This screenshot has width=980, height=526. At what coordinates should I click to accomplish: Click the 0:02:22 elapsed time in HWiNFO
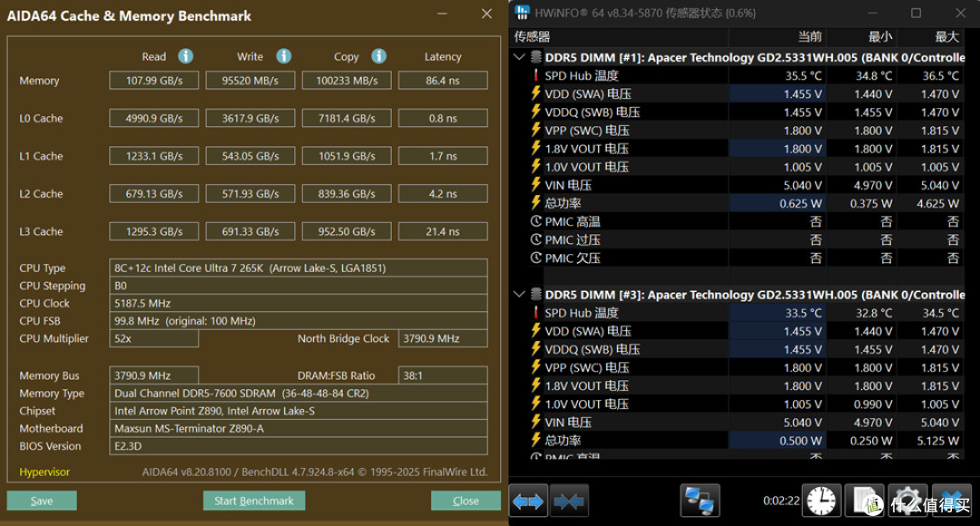coord(781,501)
